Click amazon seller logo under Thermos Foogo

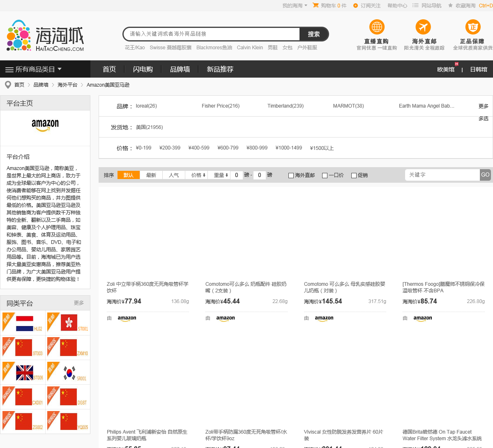click(423, 318)
